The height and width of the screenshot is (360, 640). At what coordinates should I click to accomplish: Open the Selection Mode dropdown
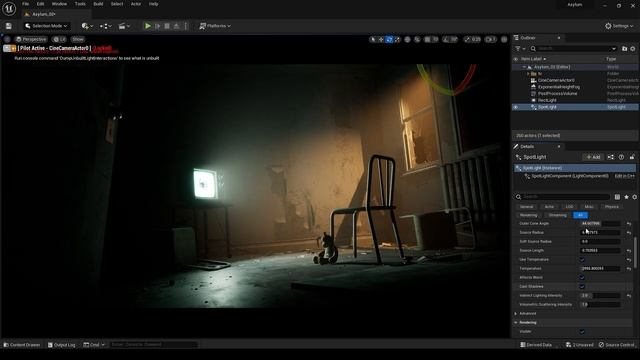[x=46, y=26]
